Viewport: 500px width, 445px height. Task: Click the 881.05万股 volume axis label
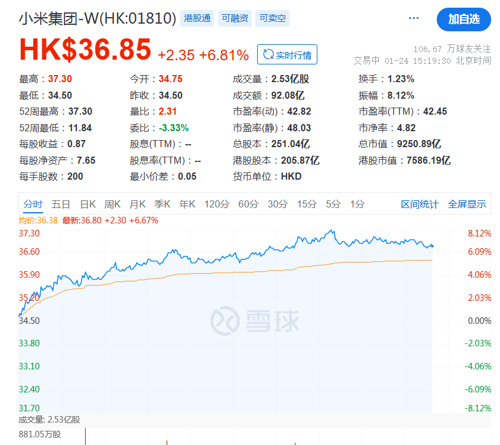click(40, 434)
